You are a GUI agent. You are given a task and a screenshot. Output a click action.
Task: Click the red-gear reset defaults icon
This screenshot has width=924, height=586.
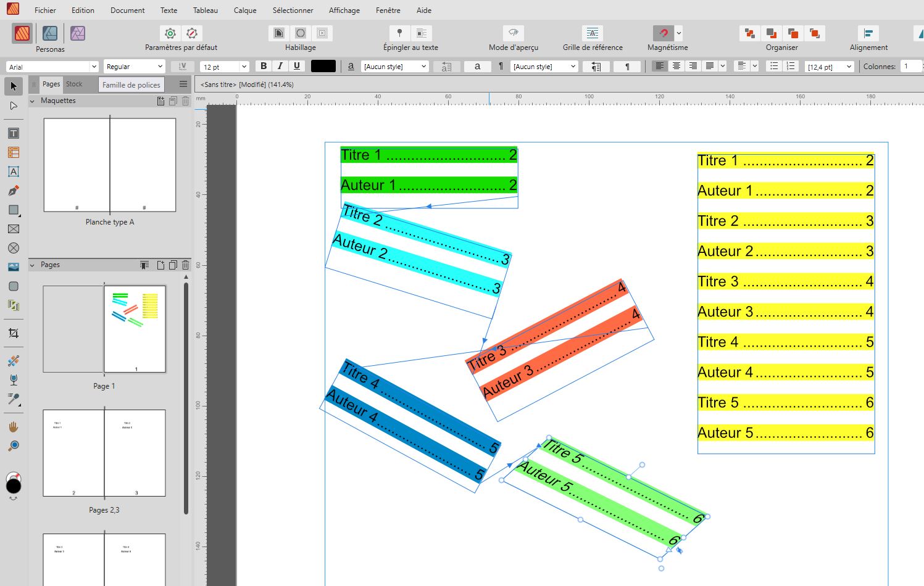192,33
